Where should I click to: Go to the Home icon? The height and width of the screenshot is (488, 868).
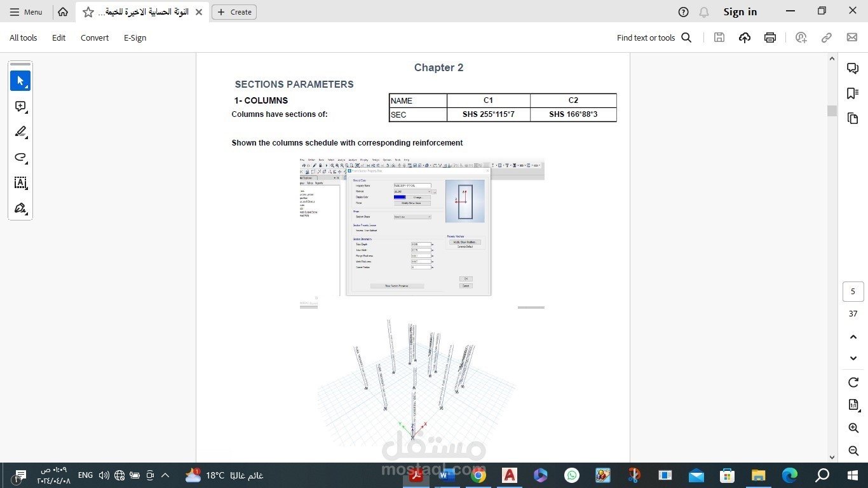tap(62, 12)
